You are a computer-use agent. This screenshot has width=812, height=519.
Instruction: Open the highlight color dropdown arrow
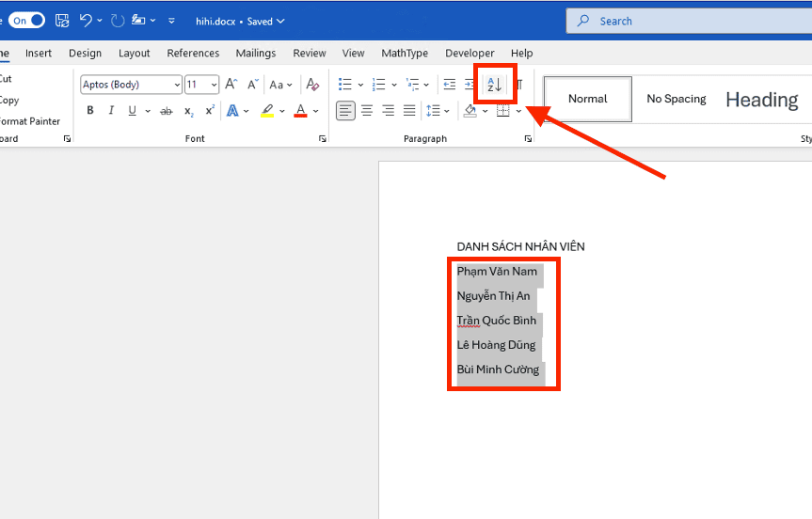282,111
